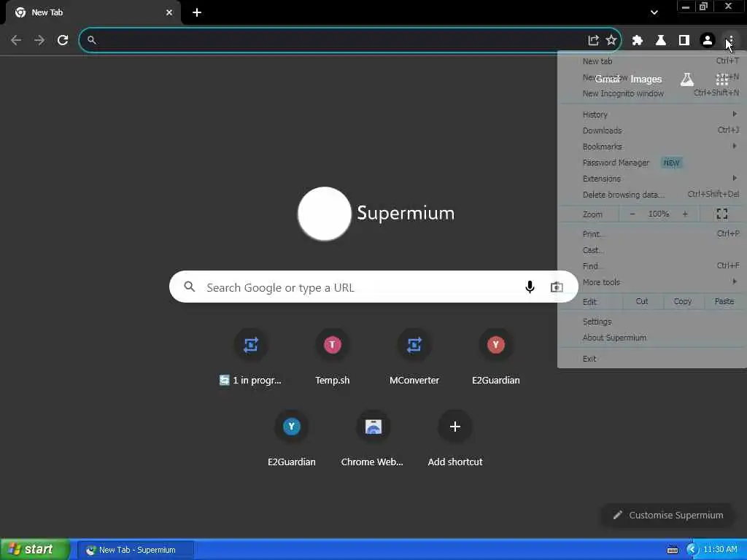The height and width of the screenshot is (560, 747).
Task: Click the Supermium logo circle
Action: [325, 214]
